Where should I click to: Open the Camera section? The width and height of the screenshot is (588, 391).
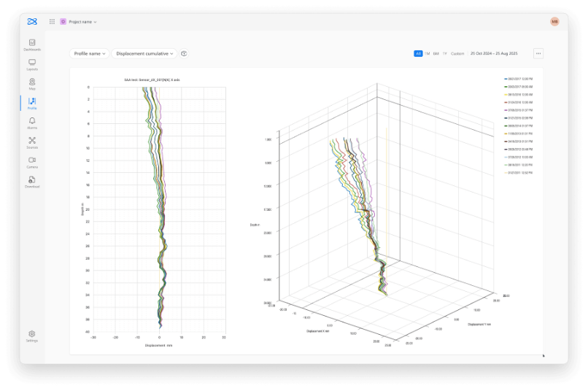tap(32, 160)
